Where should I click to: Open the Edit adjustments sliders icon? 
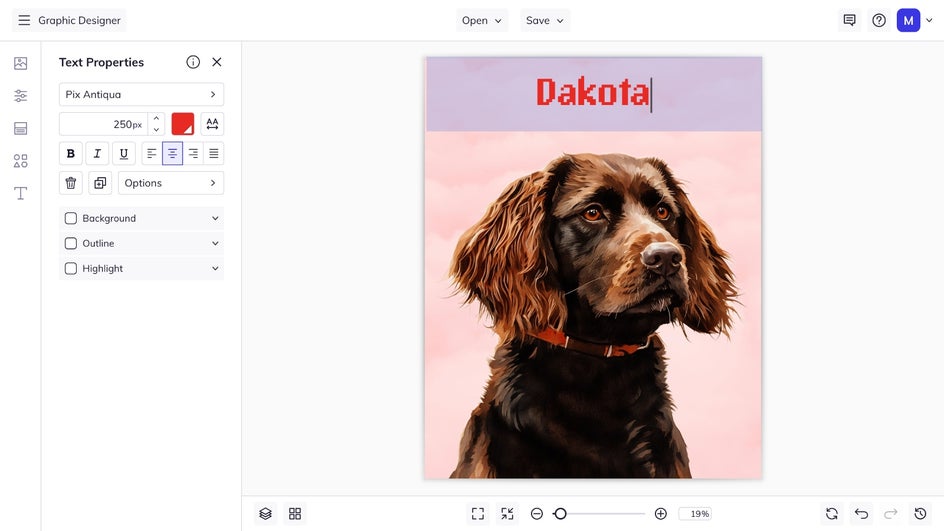(20, 96)
